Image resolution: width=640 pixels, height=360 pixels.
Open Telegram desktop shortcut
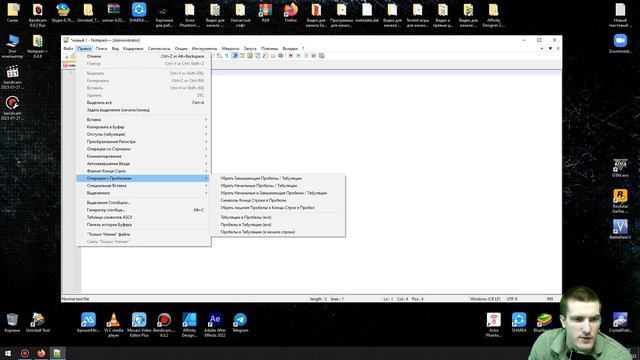240,322
